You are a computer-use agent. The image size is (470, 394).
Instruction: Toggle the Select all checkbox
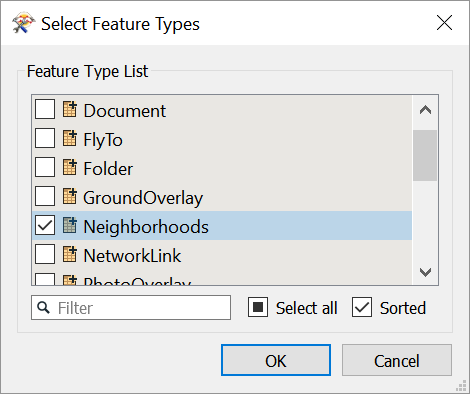coord(258,307)
